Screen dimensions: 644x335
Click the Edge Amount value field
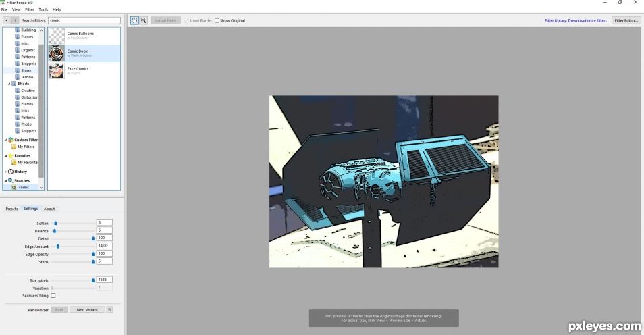[x=105, y=245]
